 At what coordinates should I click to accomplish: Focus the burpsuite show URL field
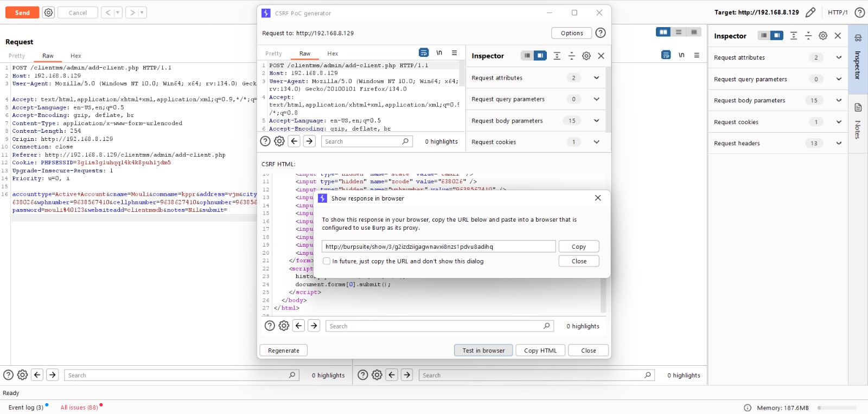click(x=438, y=247)
